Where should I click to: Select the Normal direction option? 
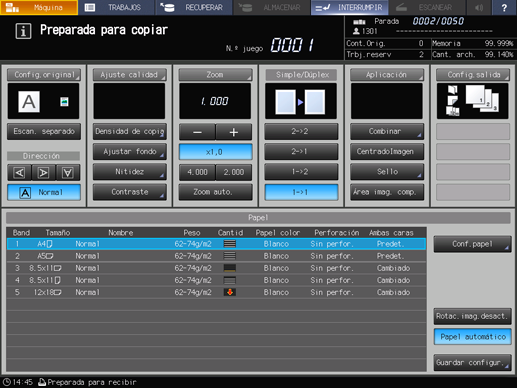pyautogui.click(x=44, y=192)
